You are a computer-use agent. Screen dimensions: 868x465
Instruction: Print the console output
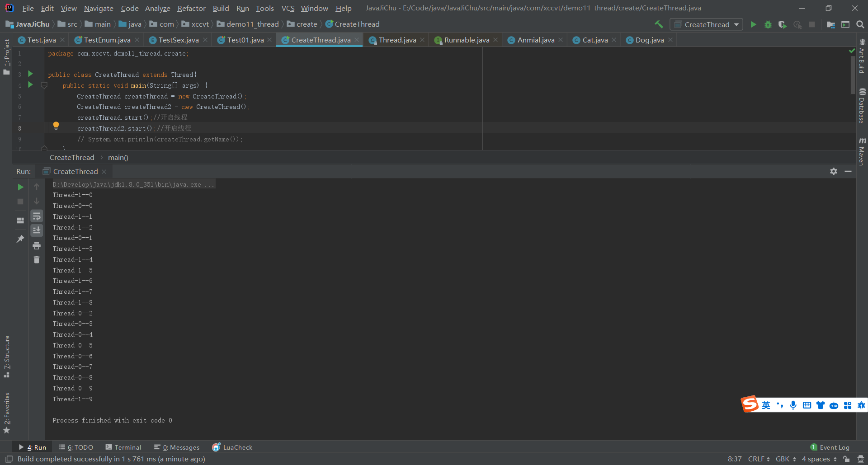pos(37,245)
